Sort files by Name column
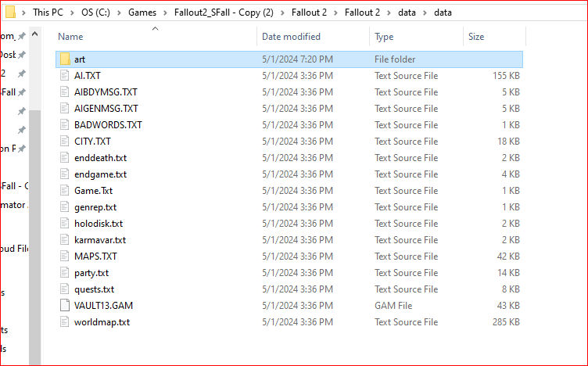The width and height of the screenshot is (588, 366). click(70, 37)
